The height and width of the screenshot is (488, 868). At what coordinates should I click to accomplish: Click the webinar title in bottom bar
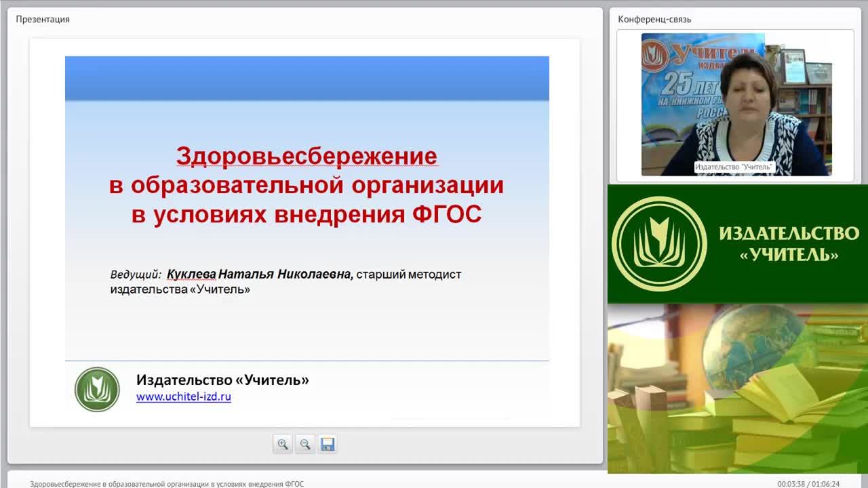tap(167, 484)
